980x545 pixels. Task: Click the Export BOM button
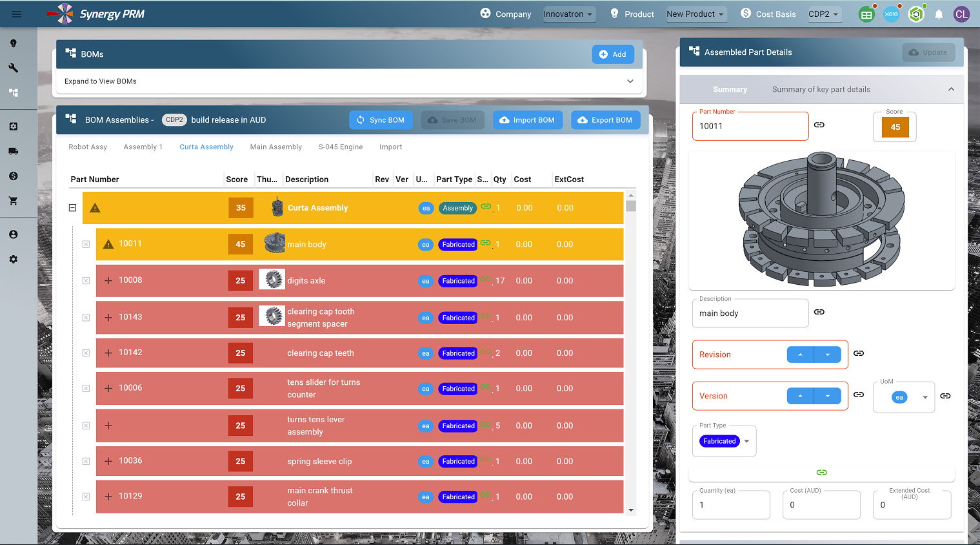tap(605, 120)
